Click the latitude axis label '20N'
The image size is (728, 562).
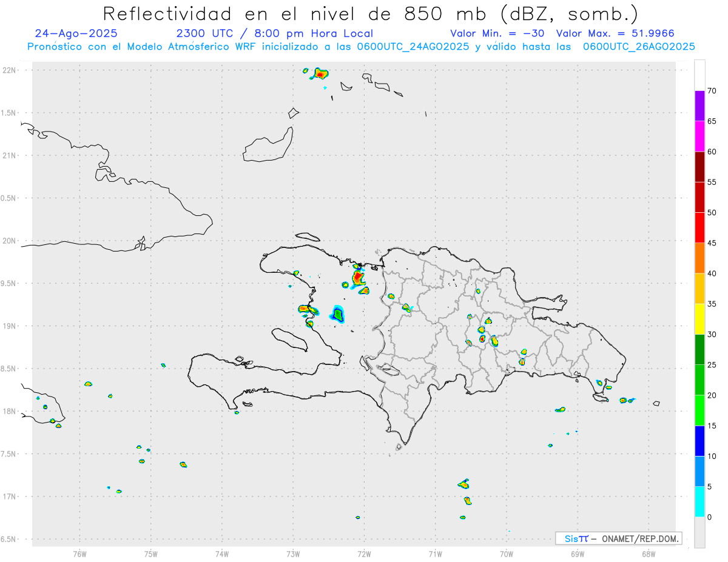(x=8, y=241)
